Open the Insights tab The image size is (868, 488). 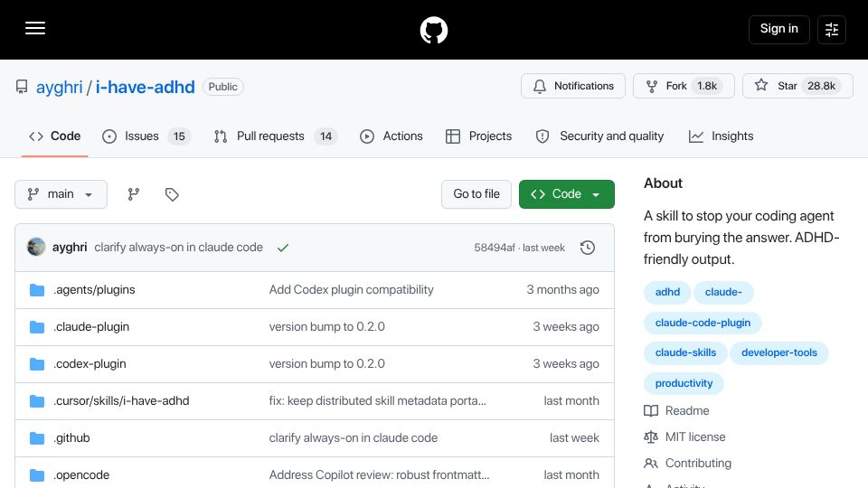tap(721, 136)
